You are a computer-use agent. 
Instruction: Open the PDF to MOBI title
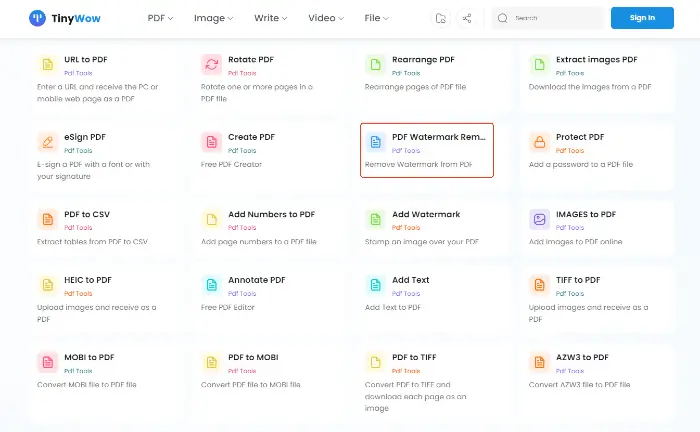253,357
